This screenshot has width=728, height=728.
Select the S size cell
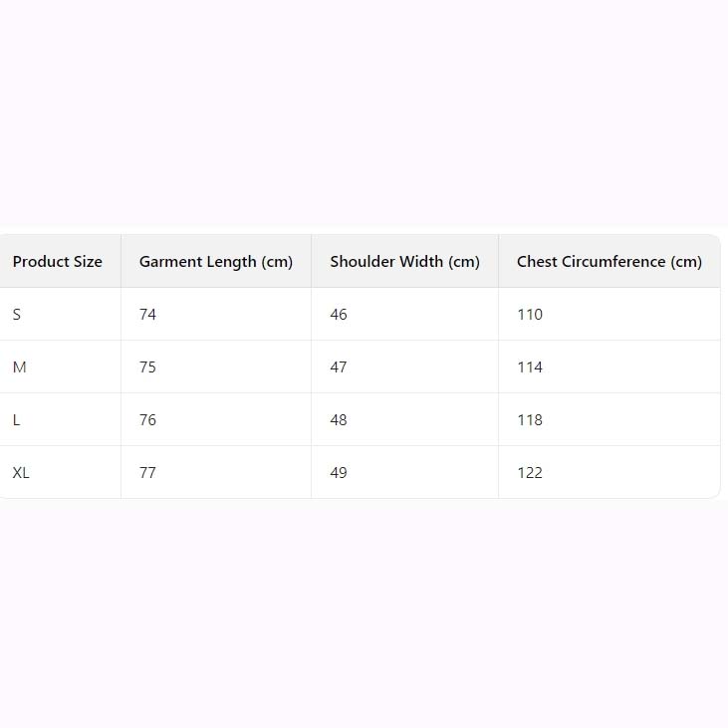coord(17,315)
